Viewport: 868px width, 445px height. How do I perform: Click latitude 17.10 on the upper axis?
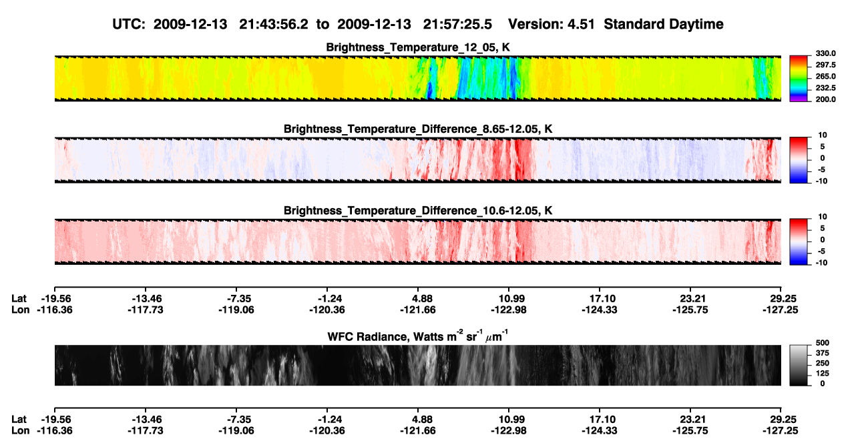pos(600,298)
